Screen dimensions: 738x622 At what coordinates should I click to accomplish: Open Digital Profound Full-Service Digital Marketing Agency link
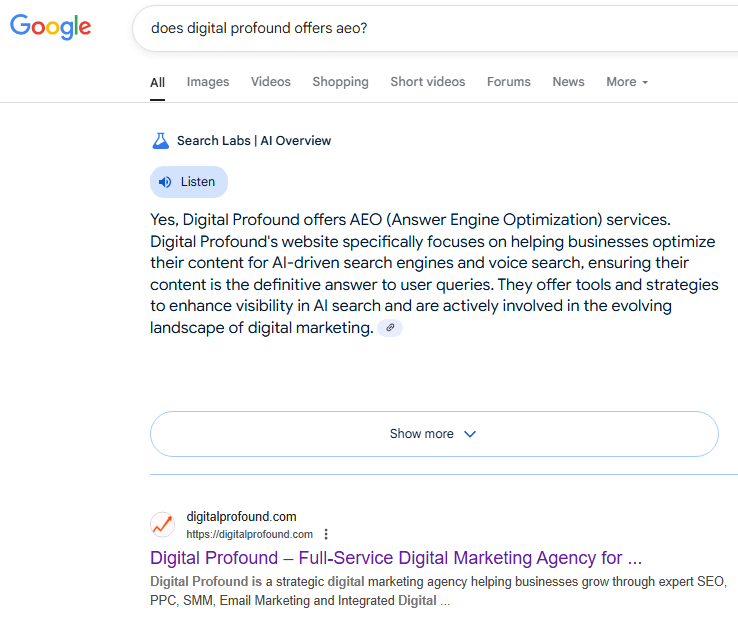tap(396, 558)
